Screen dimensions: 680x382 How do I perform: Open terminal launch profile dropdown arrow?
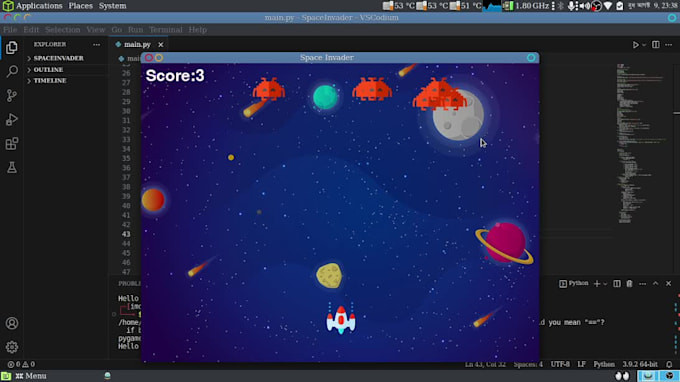(x=605, y=284)
